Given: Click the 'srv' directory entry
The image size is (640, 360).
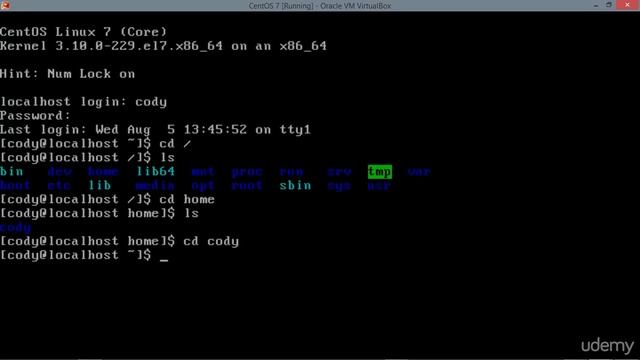Looking at the screenshot, I should click(x=339, y=171).
